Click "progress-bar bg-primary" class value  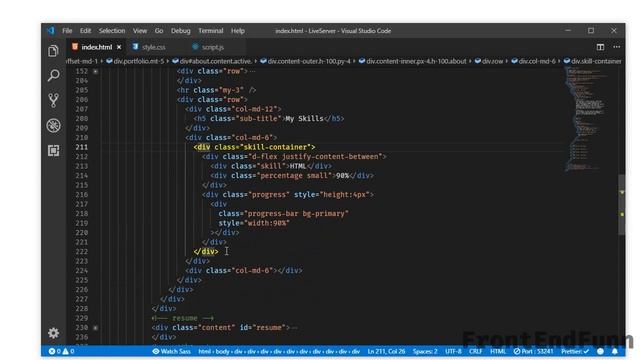(x=296, y=214)
